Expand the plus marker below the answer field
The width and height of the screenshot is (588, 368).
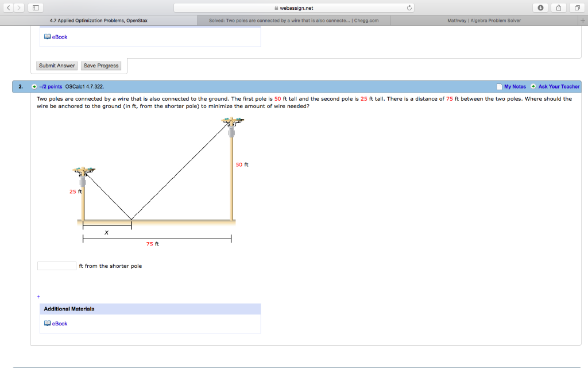click(38, 296)
